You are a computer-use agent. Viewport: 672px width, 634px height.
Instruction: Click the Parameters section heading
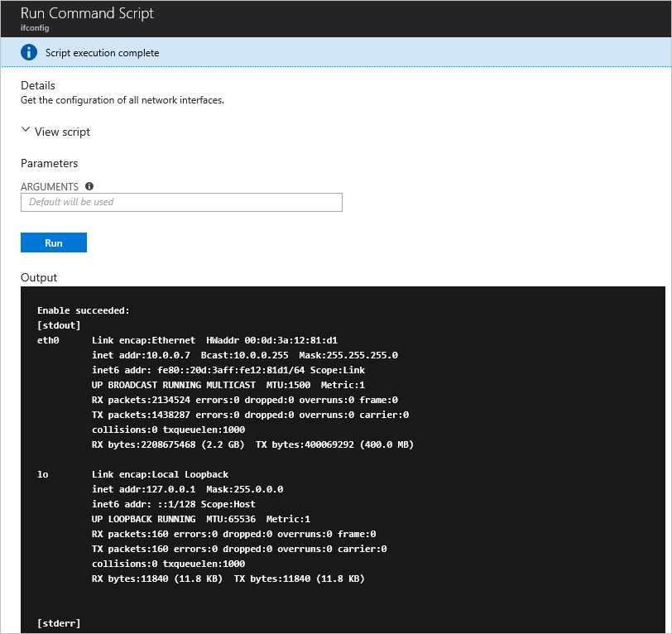[49, 163]
